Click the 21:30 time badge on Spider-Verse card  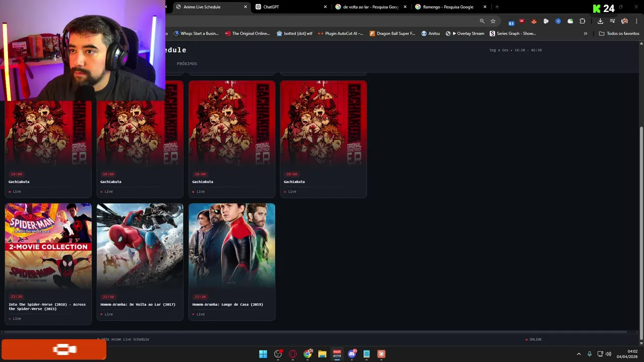(x=16, y=297)
